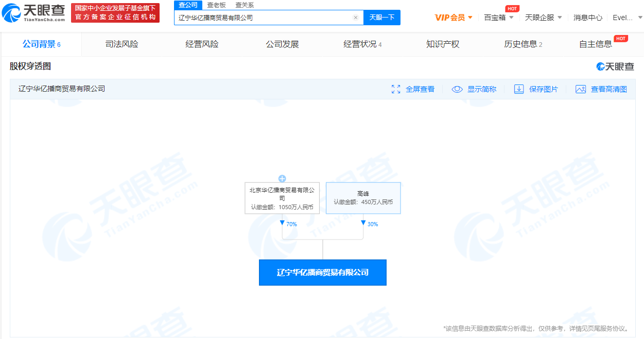Click the chart title 辽宁华亿播商贸易有限公司
Viewport: 644px width, 339px height.
coord(62,89)
